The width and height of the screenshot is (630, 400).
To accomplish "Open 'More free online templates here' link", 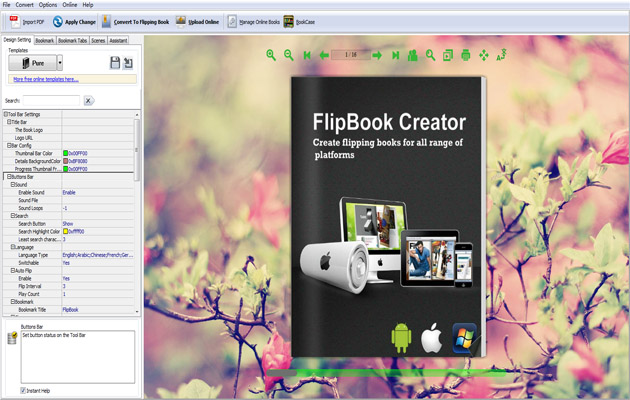I will point(46,79).
